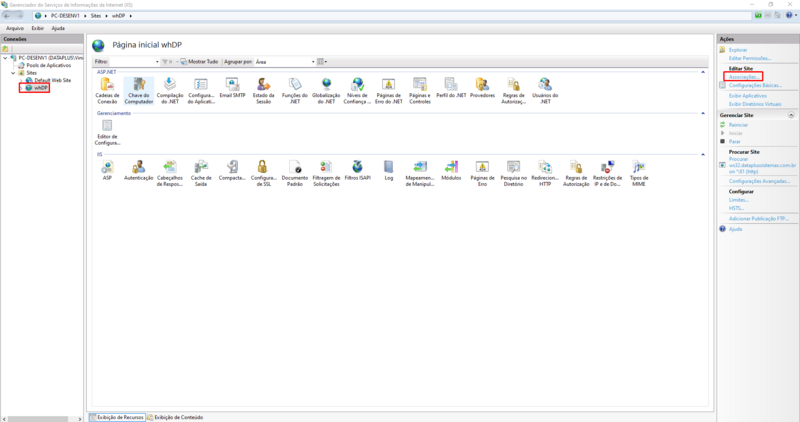The width and height of the screenshot is (800, 422).
Task: Open the Arquivo menu
Action: (x=15, y=29)
